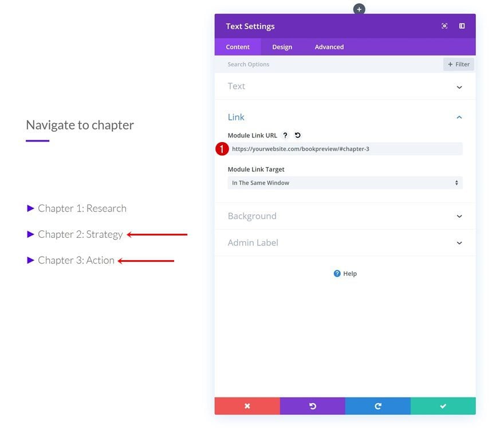Open Module Link URL help question mark
504x432 pixels.
[x=285, y=135]
